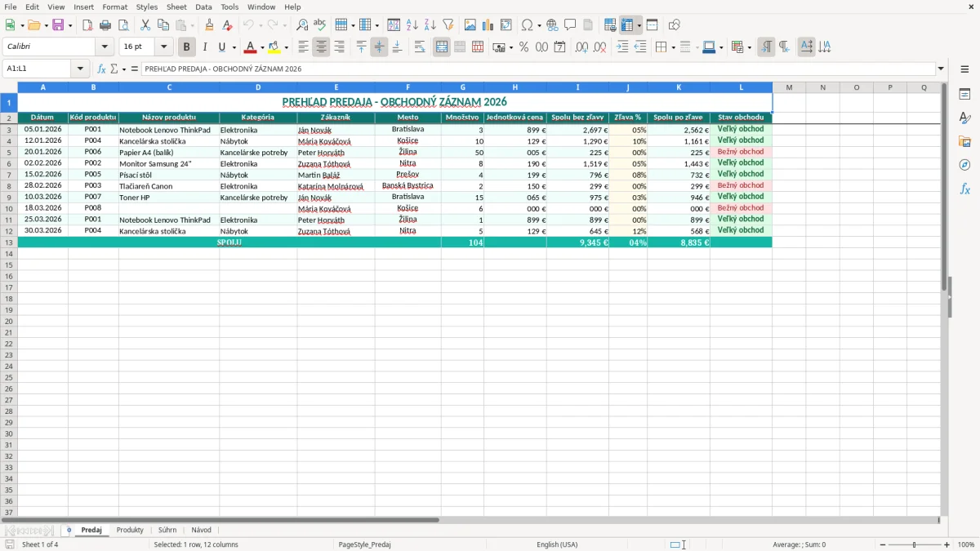Open the Data menu
The height and width of the screenshot is (551, 980).
coord(203,7)
